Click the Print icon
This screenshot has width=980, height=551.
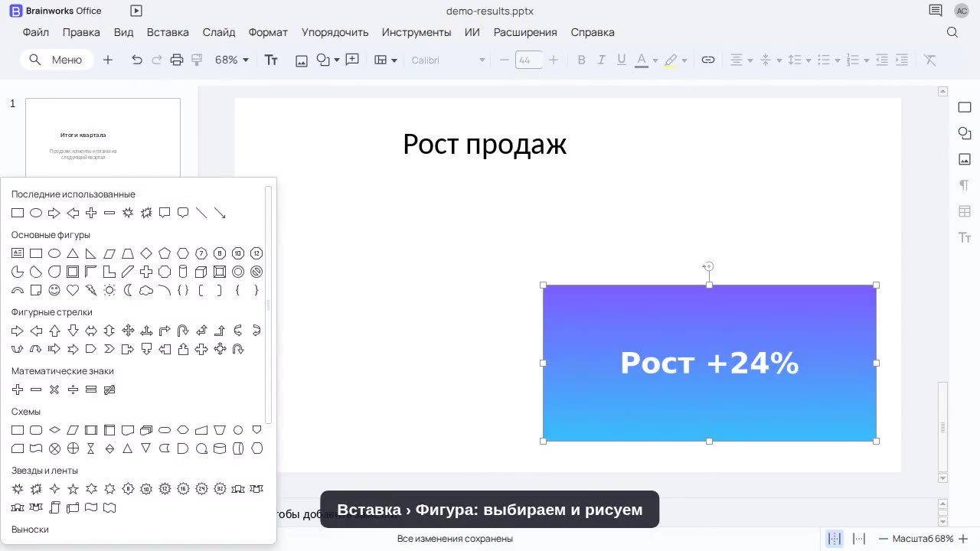pos(177,60)
